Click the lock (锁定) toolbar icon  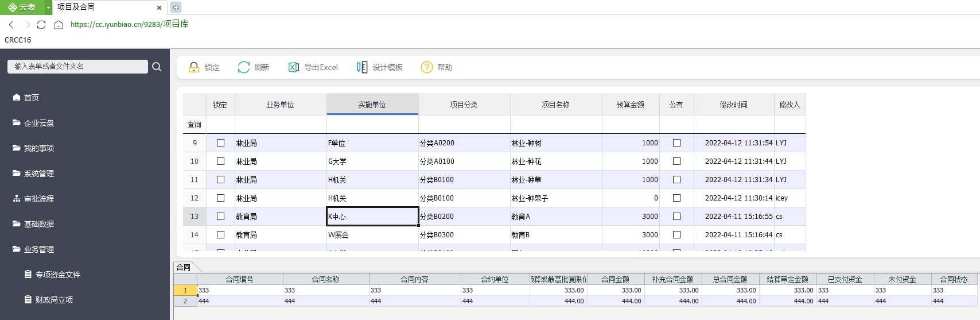pos(194,67)
